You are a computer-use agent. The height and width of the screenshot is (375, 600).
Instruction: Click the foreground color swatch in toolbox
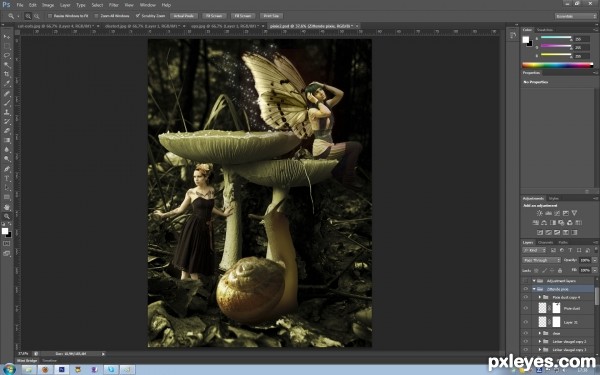[5, 231]
